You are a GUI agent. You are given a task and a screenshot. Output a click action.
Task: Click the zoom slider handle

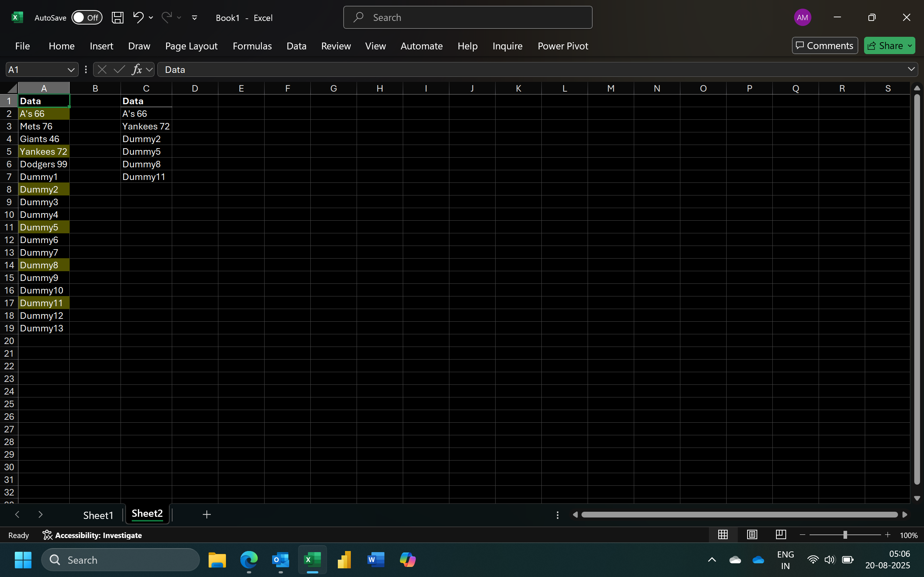click(x=845, y=535)
